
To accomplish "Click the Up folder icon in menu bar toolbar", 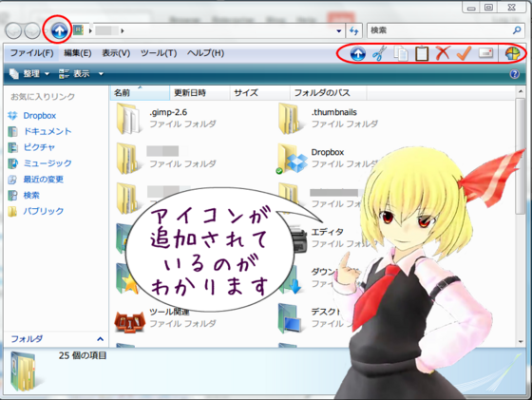I will (x=357, y=53).
